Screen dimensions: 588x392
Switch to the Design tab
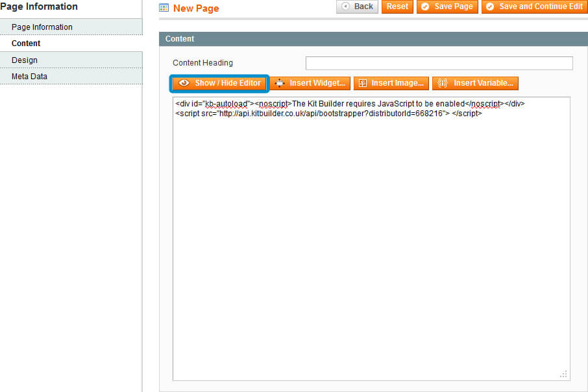pyautogui.click(x=71, y=60)
